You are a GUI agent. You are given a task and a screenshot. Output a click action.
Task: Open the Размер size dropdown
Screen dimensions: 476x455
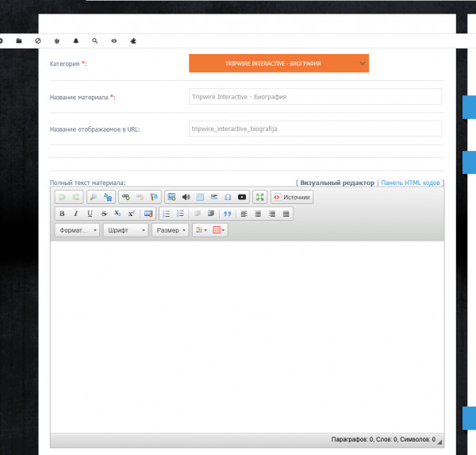(171, 230)
